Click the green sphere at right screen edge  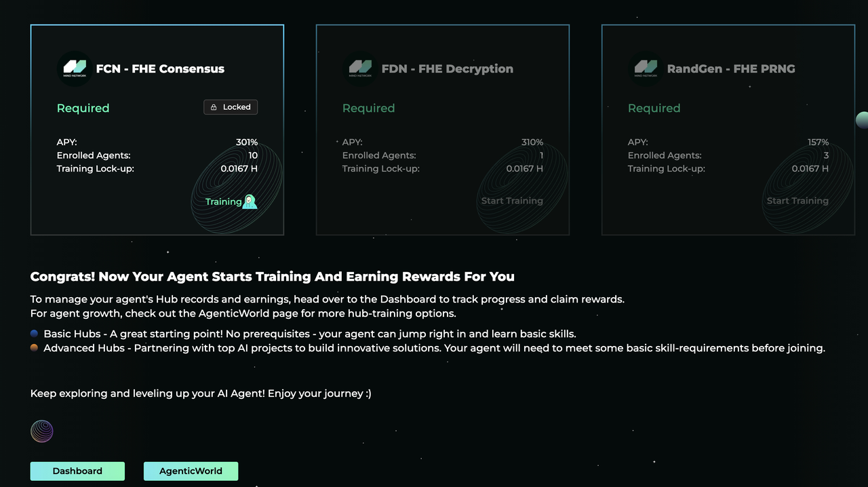click(x=862, y=120)
